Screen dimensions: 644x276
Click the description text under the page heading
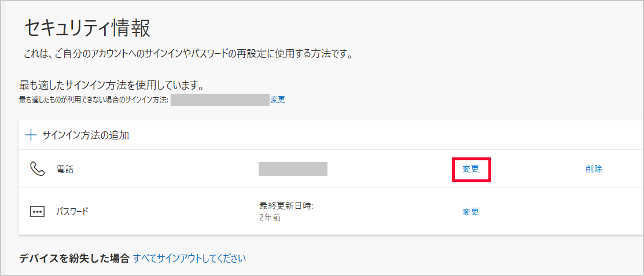tap(188, 54)
